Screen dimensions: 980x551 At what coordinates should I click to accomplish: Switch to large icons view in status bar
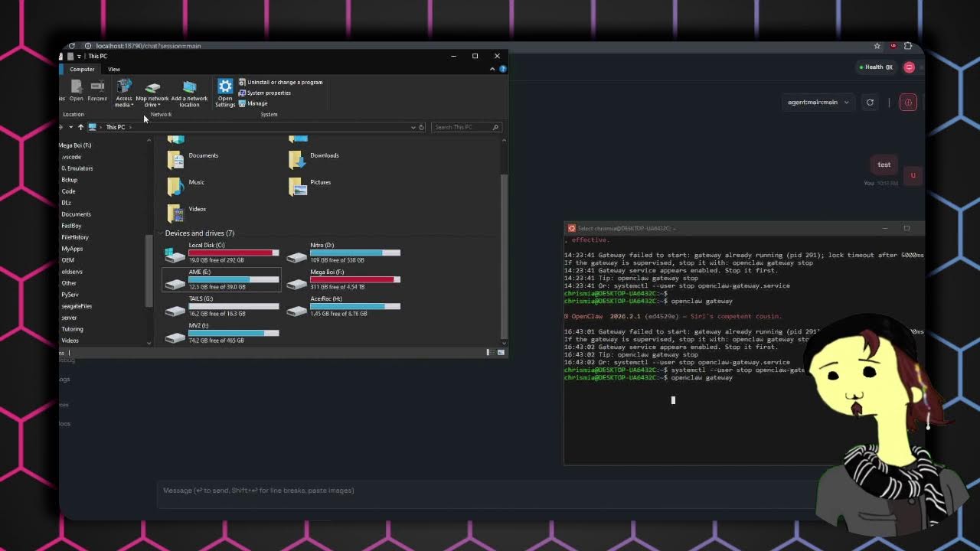[x=501, y=352]
